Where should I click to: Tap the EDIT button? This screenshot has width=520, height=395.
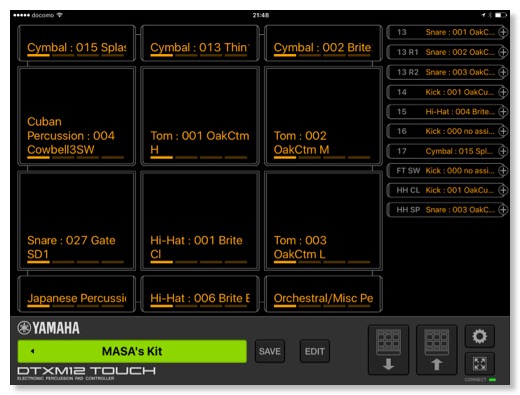315,351
